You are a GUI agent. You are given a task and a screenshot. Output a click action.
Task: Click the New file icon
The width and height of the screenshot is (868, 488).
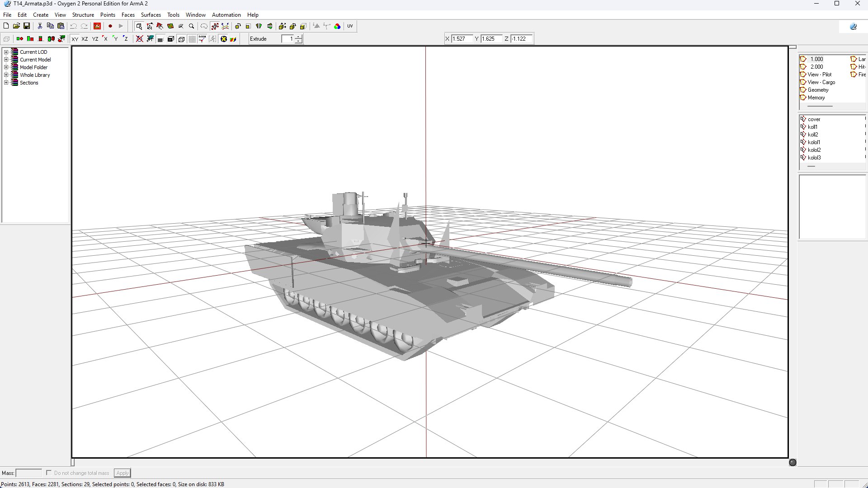(x=6, y=26)
